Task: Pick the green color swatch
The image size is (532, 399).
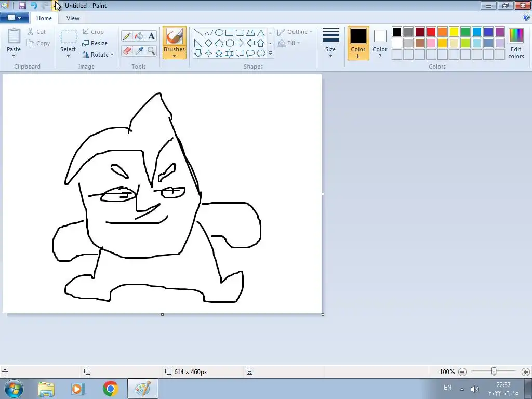Action: [465, 32]
